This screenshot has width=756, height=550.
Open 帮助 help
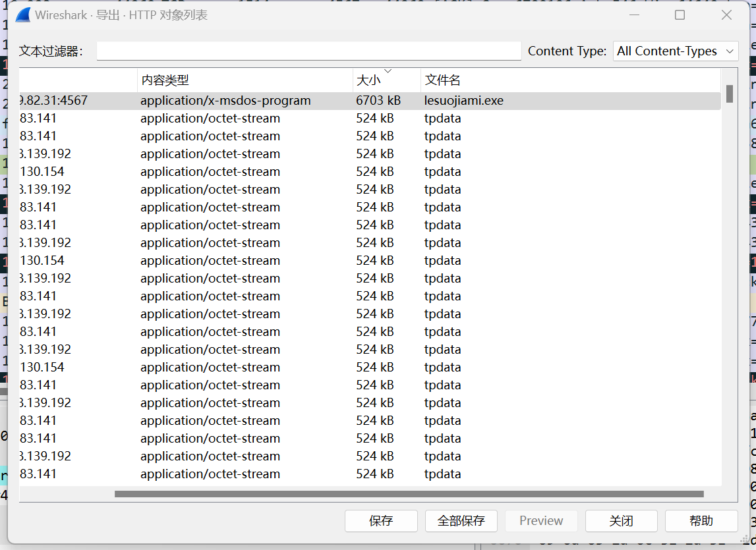tap(701, 520)
